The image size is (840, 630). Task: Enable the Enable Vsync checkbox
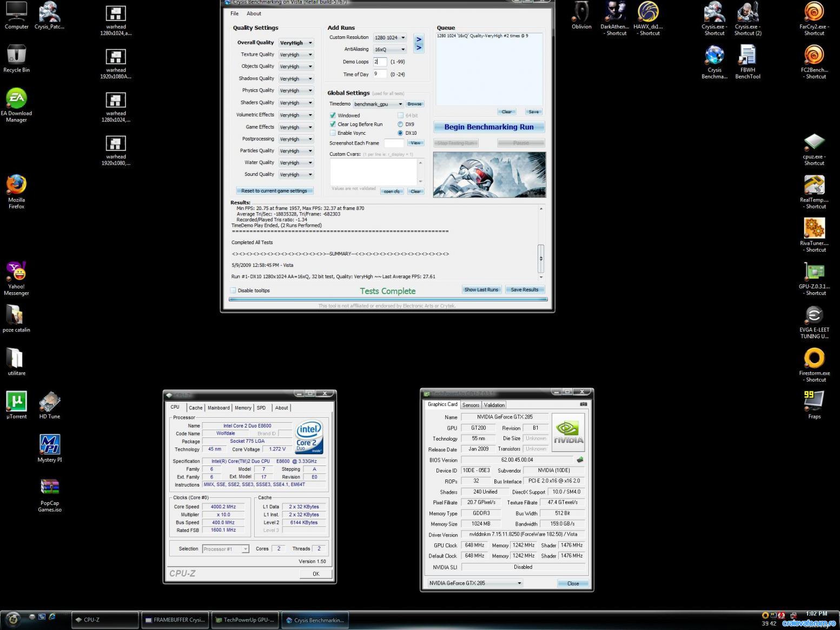click(x=333, y=133)
